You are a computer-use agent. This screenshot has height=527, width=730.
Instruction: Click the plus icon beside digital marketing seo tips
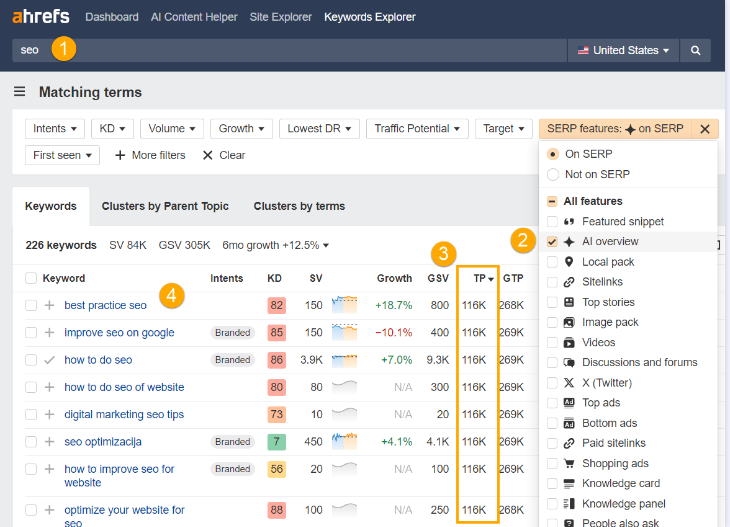49,414
